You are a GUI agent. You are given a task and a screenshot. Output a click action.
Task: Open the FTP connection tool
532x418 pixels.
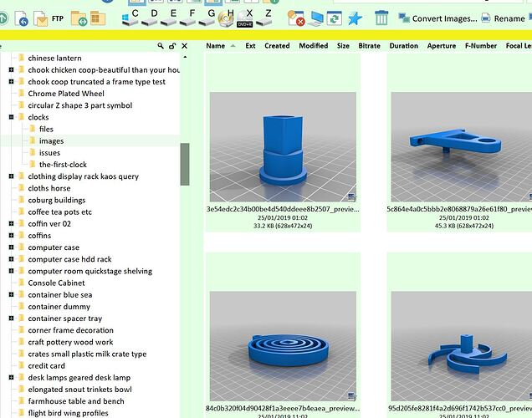pos(58,18)
